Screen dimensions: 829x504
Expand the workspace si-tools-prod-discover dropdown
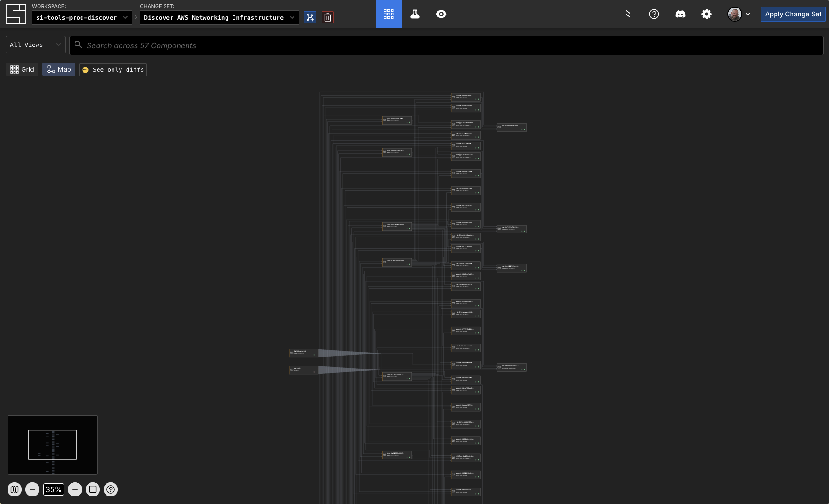click(82, 18)
